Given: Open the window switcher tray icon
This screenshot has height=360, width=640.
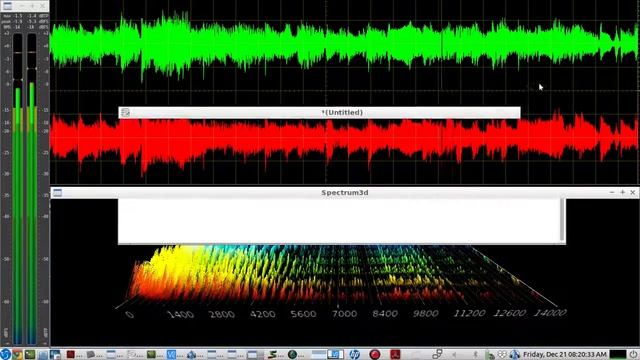Looking at the screenshot, I should tap(437, 354).
